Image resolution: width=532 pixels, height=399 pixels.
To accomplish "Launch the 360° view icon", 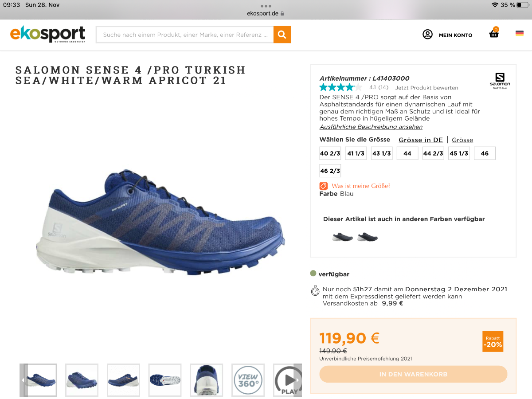I will [248, 380].
